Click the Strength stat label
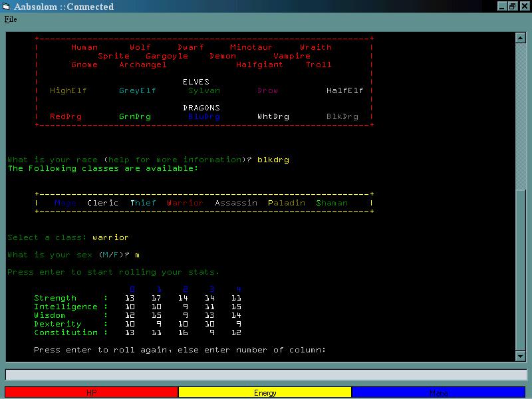This screenshot has height=399, width=532. pyautogui.click(x=55, y=299)
